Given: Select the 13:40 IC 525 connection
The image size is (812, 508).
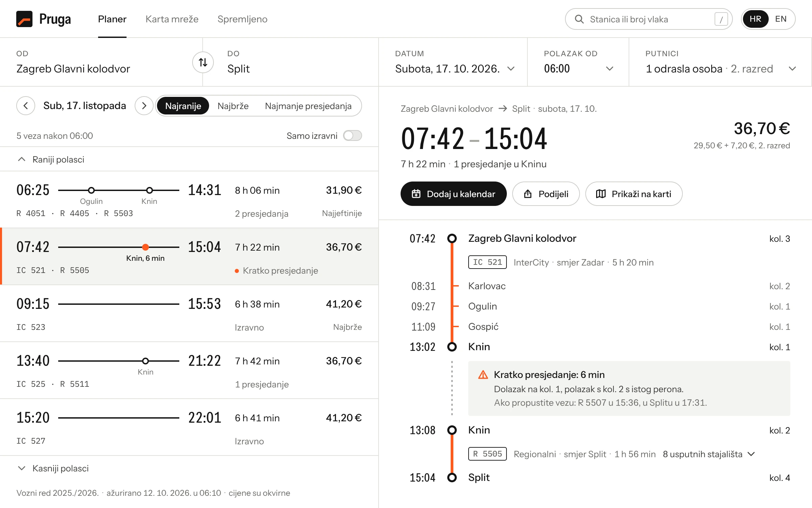Looking at the screenshot, I should point(189,371).
